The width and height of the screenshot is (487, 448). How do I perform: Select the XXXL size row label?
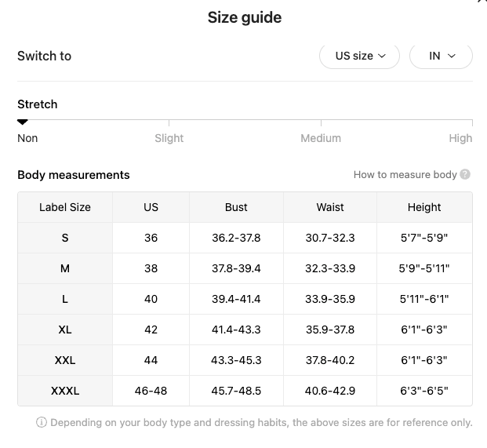tap(65, 391)
